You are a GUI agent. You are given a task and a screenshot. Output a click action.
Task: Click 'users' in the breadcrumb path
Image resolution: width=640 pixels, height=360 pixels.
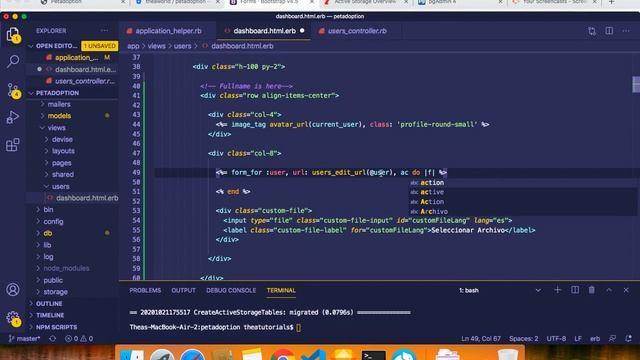coord(182,46)
